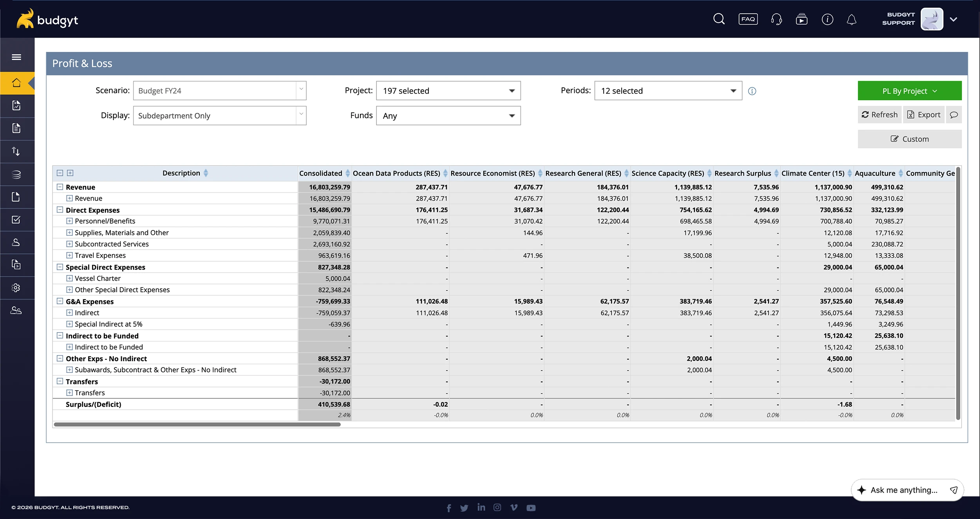Collapse the G&A Expenses group
Screen dimensions: 980x519
[x=60, y=301]
